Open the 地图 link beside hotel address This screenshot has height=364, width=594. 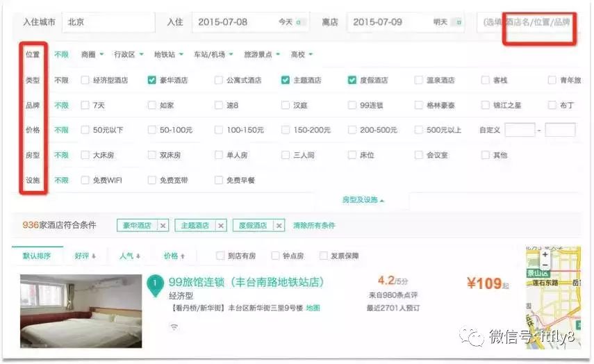point(313,308)
